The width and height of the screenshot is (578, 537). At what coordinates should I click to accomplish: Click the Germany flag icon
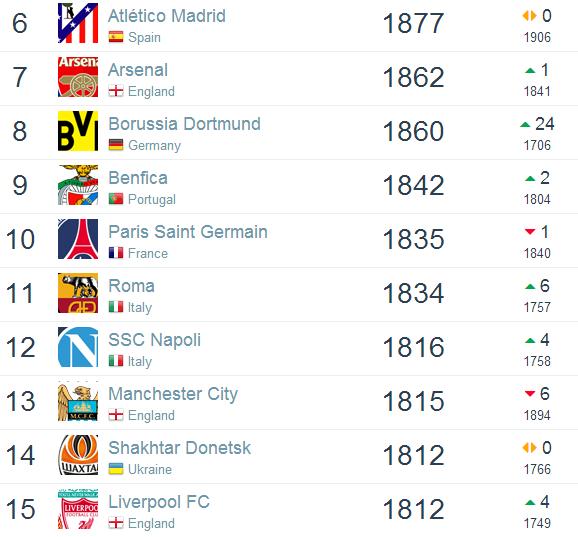(116, 145)
